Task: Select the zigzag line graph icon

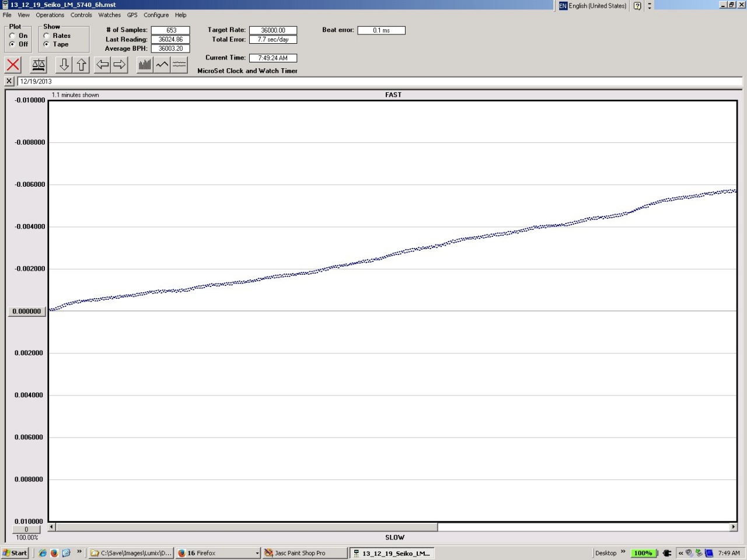Action: (162, 65)
